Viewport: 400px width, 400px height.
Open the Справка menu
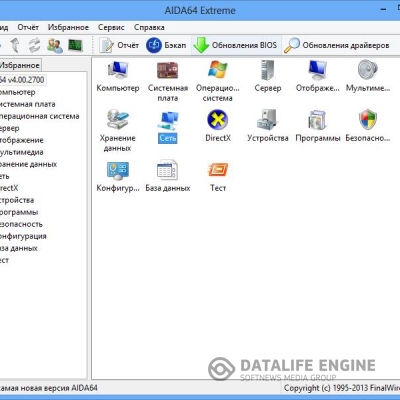[x=149, y=27]
